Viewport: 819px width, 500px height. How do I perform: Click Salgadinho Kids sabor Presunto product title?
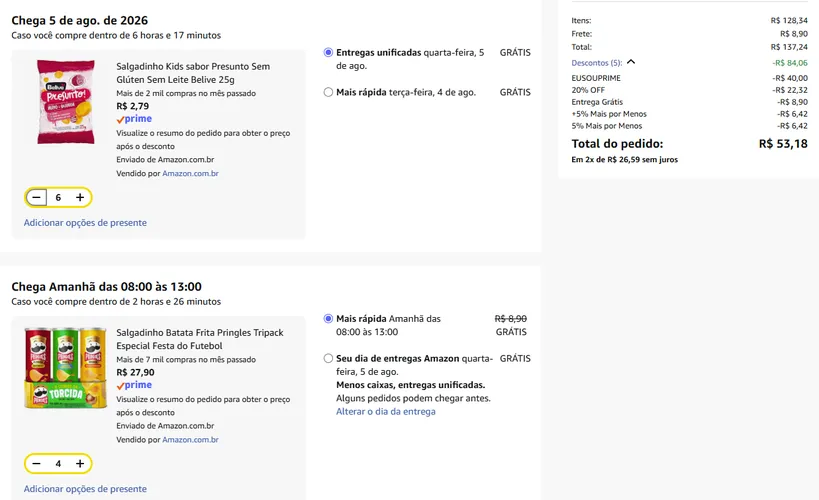pos(193,73)
